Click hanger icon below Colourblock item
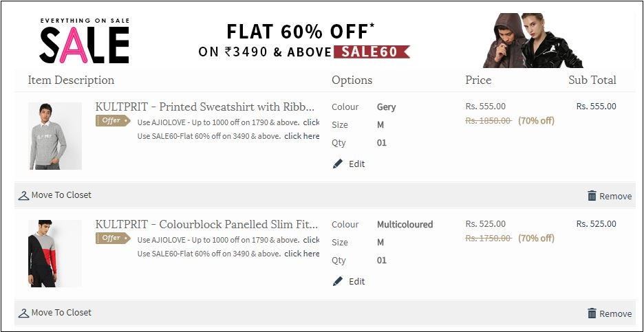The width and height of the screenshot is (644, 332). click(x=24, y=313)
